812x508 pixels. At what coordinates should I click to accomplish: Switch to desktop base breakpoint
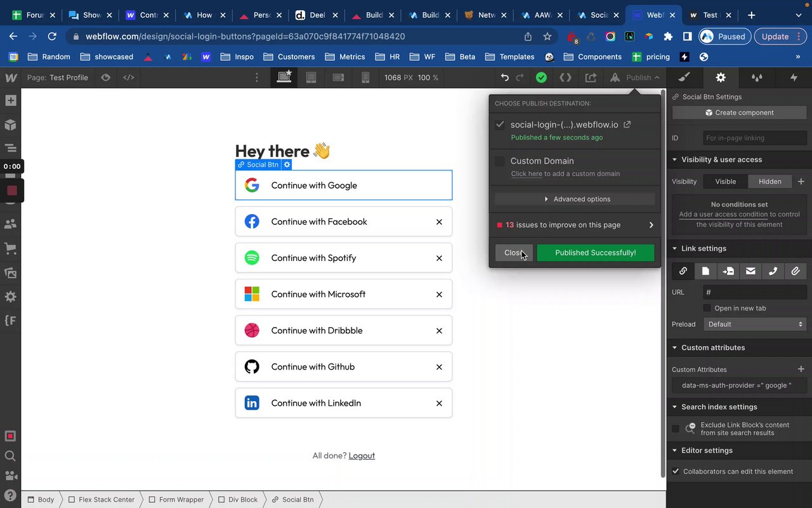284,77
